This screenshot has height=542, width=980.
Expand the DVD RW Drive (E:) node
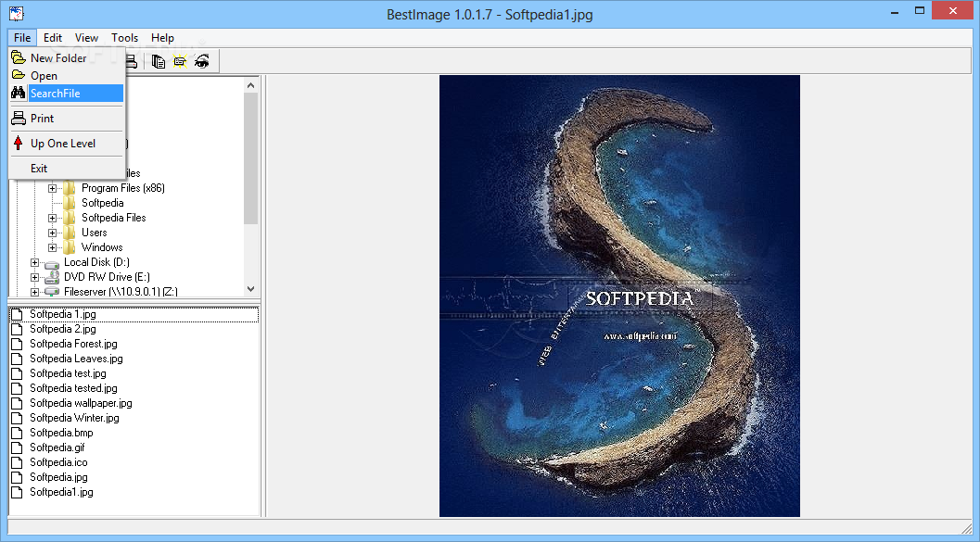35,277
